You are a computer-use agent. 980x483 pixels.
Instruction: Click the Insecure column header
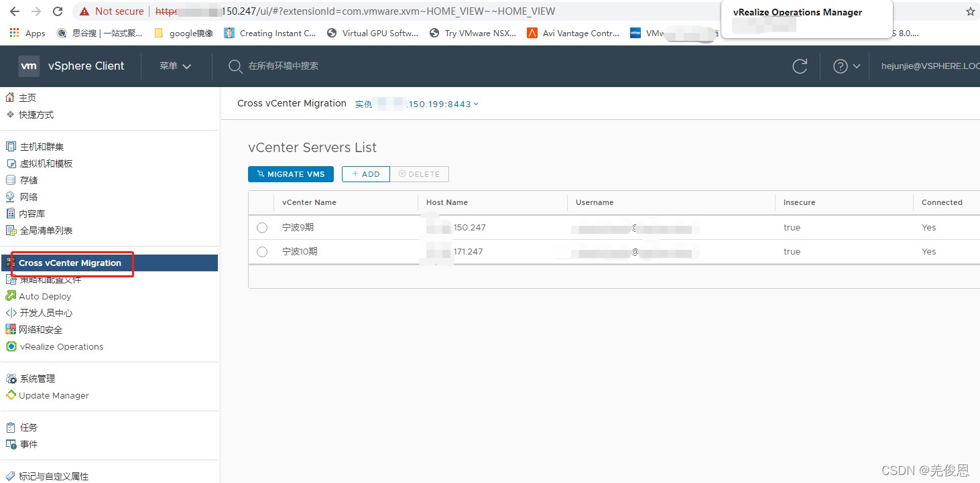click(799, 202)
